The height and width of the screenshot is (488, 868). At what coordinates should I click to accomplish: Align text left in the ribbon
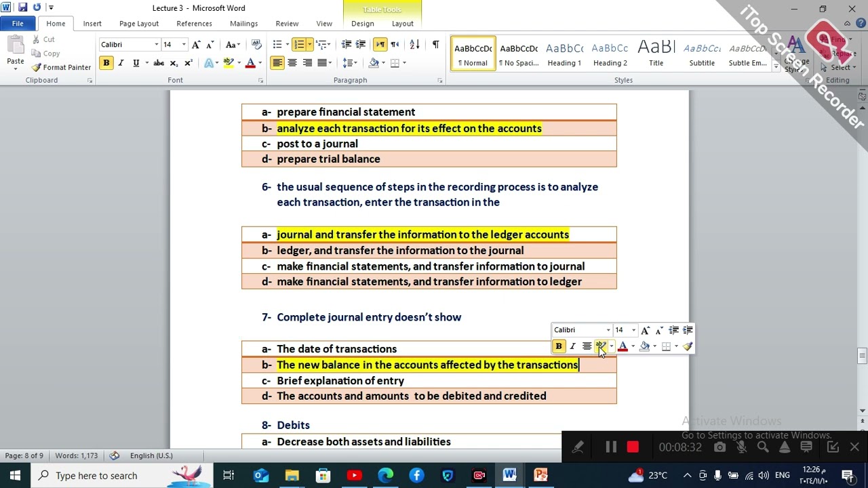coord(277,63)
